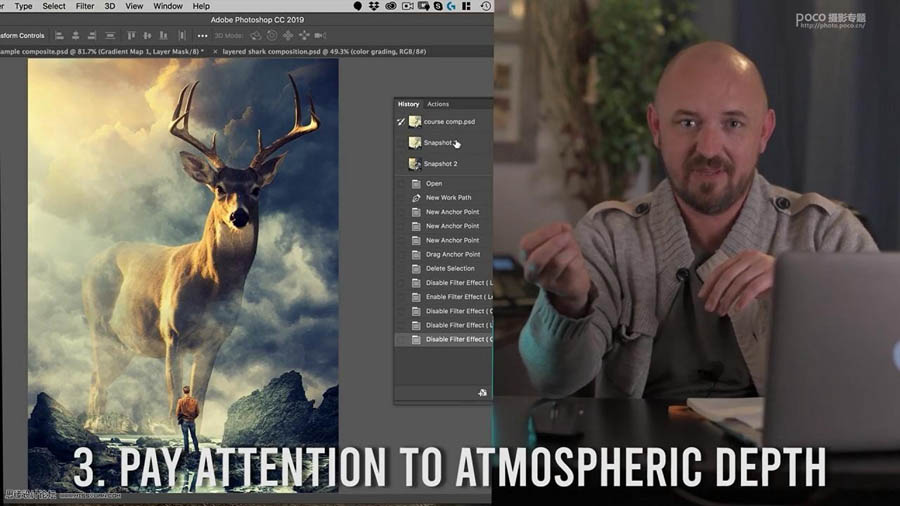Set history brush source to Snapshot 2

(401, 164)
